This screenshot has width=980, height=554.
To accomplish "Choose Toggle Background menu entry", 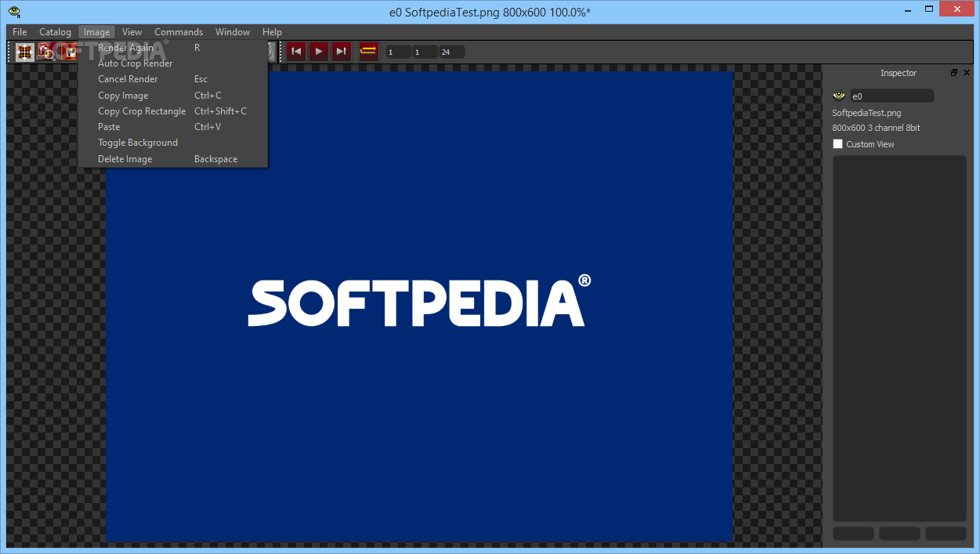I will pyautogui.click(x=173, y=143).
